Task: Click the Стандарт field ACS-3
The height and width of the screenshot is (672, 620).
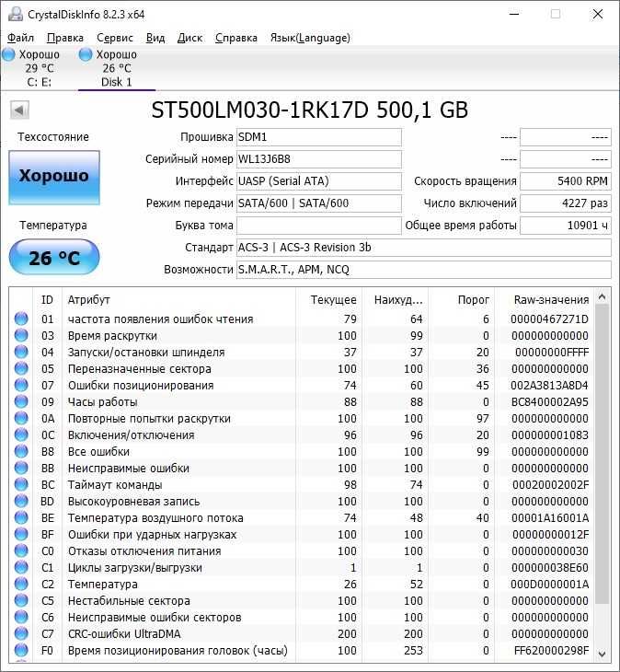Action: 424,248
